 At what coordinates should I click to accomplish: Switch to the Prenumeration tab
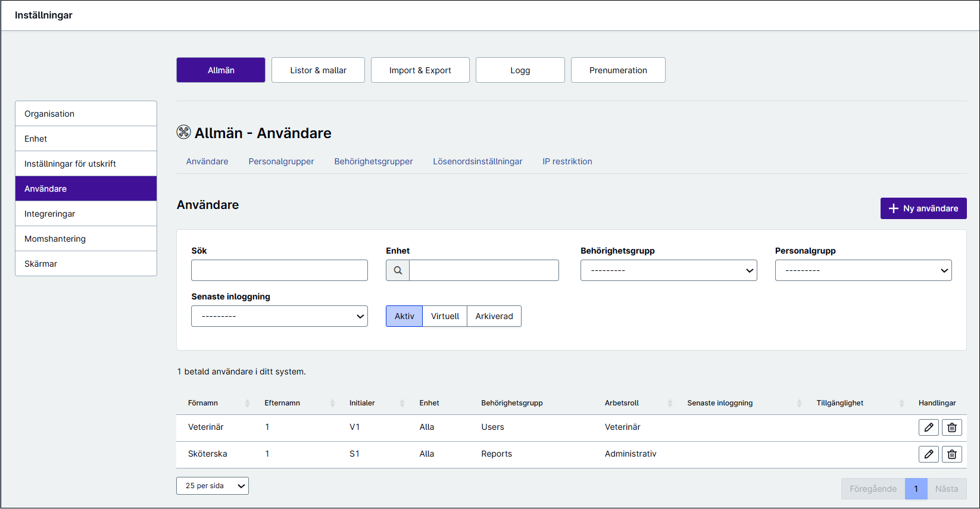point(618,70)
